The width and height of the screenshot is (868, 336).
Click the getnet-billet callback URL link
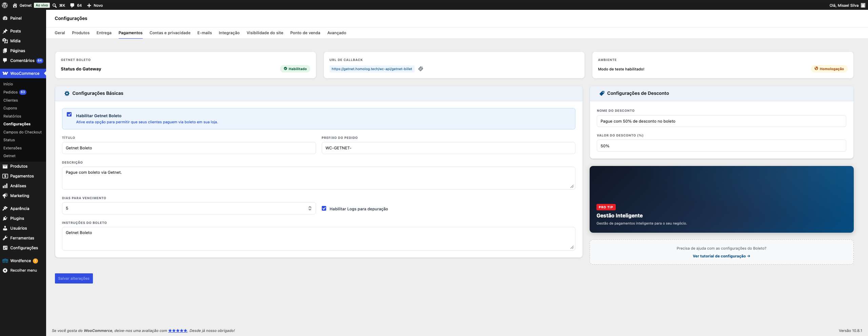(372, 69)
